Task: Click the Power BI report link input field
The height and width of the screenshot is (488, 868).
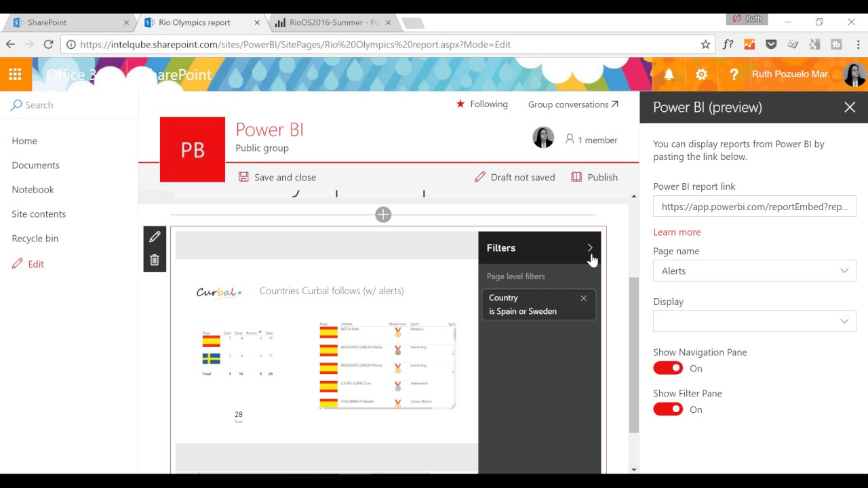Action: click(x=754, y=206)
